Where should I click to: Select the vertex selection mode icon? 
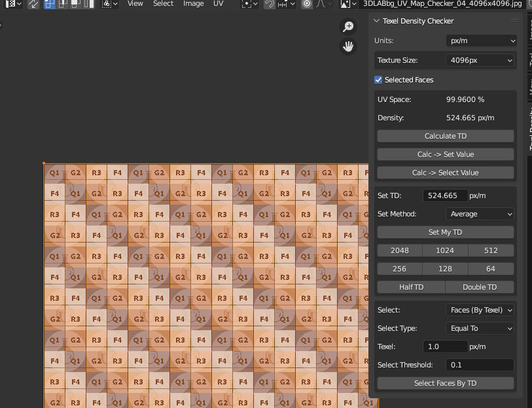coord(50,4)
